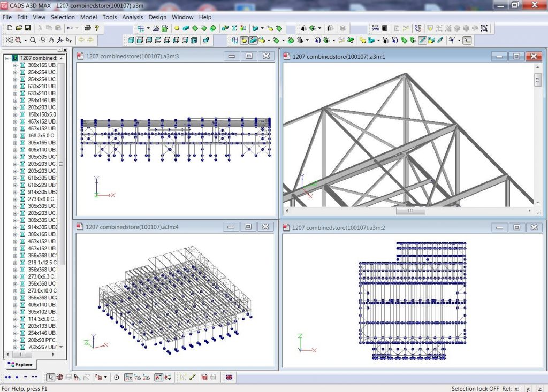Select the Zoom tool in the view toolbar
548x392 pixels.
[x=33, y=40]
